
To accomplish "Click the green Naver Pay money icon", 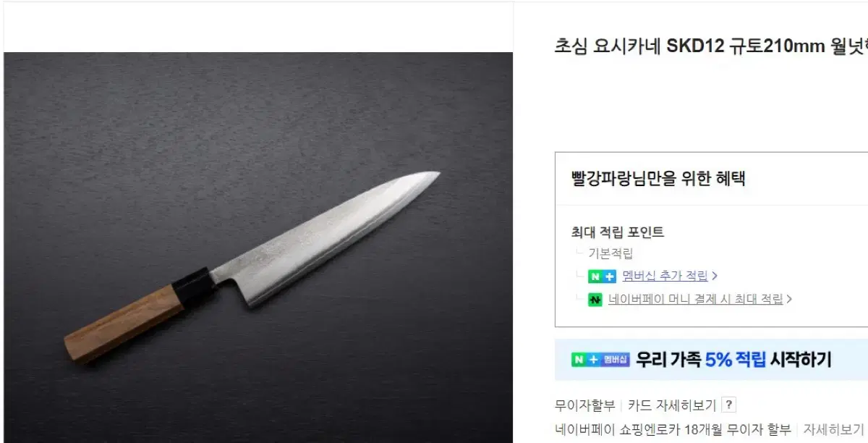I will [595, 300].
